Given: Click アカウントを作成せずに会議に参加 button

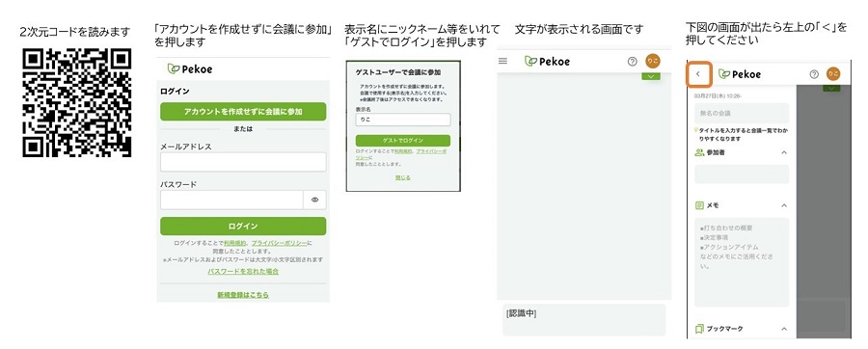Looking at the screenshot, I should pyautogui.click(x=243, y=112).
